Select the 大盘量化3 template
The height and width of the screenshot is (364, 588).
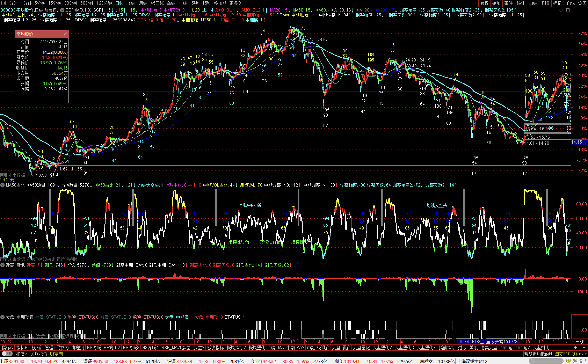[x=404, y=347]
